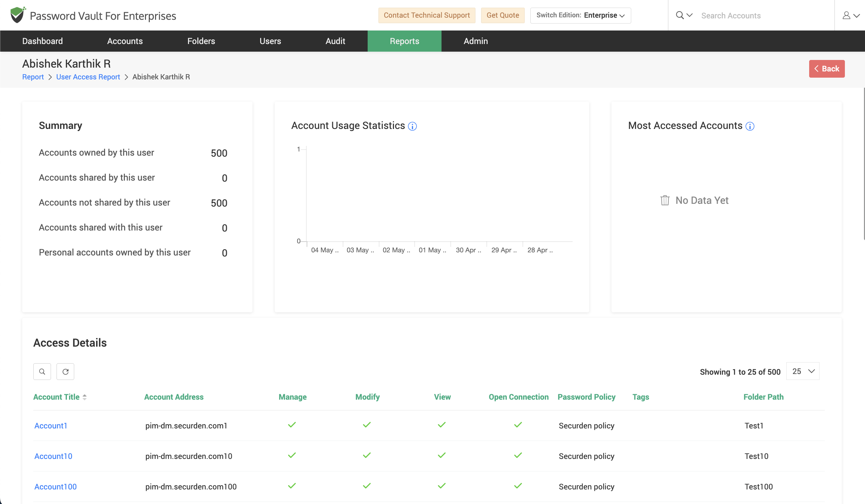This screenshot has height=504, width=865.
Task: Open the Dashboard tab
Action: pyautogui.click(x=42, y=41)
